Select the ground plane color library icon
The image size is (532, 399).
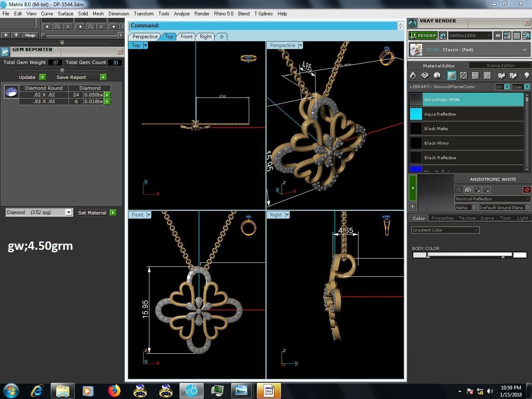tap(451, 75)
